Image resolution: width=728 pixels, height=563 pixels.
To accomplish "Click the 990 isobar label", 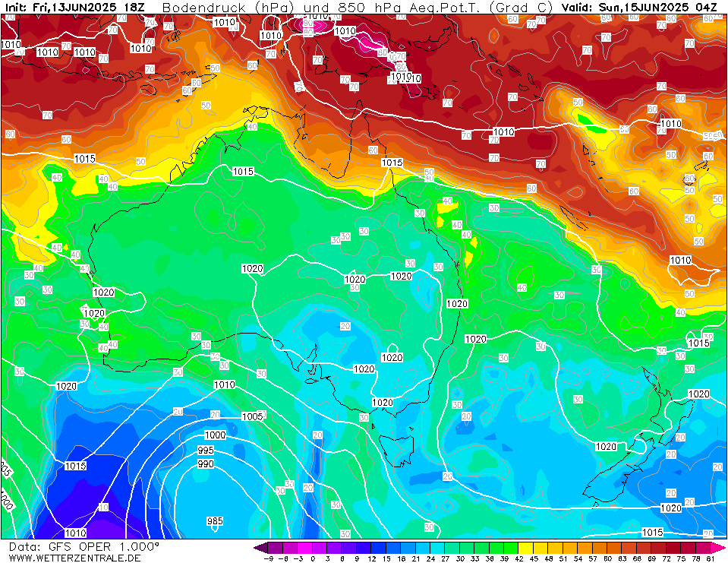I will [206, 463].
